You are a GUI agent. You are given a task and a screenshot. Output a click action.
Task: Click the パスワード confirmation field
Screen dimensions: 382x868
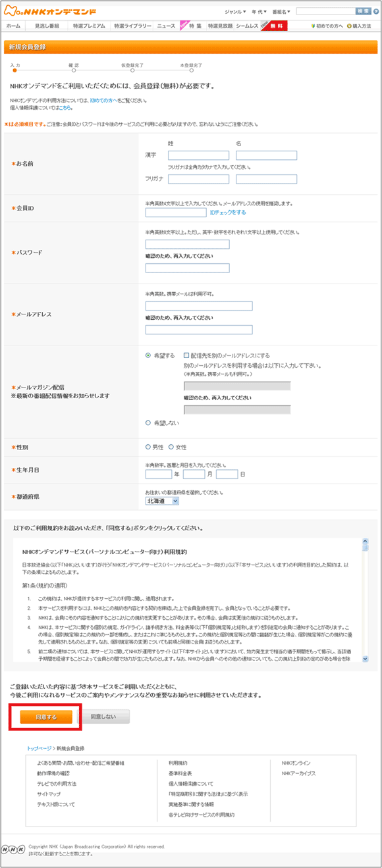pos(187,268)
